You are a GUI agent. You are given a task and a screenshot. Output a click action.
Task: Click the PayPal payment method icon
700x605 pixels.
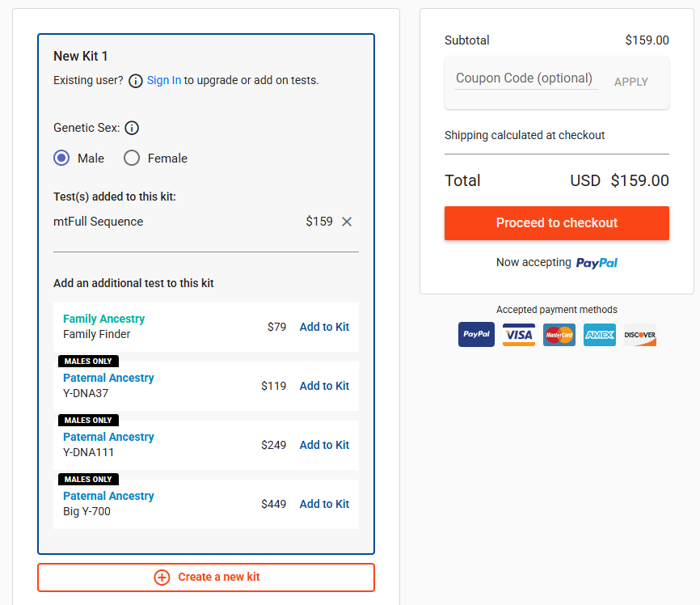click(476, 335)
